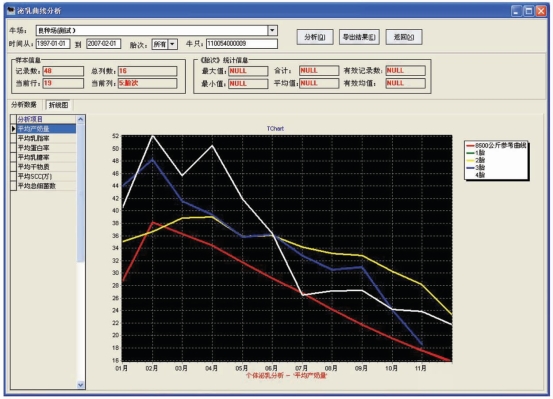Click the 导出结果 export button
Viewport: 553px width, 399px height.
coord(359,37)
